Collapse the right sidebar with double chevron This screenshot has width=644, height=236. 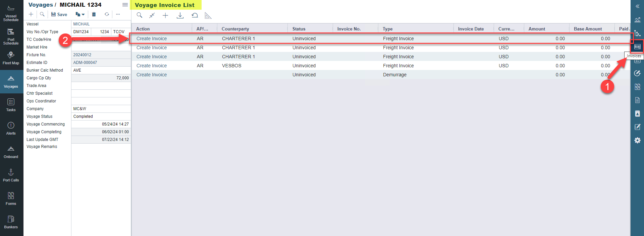tap(637, 6)
